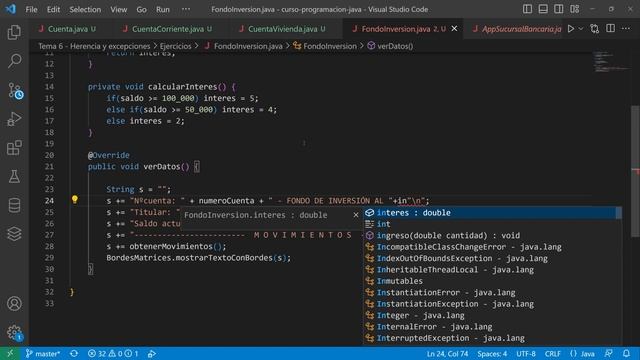The height and width of the screenshot is (360, 640).
Task: Select 'ingreso(double cantidad) : void' suggestion
Action: (492, 236)
